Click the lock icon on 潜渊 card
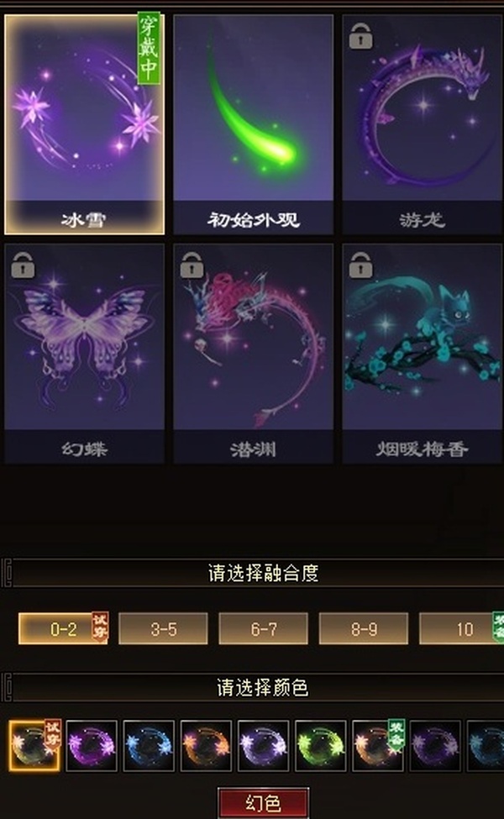Screen dimensions: 504x819 pos(192,265)
